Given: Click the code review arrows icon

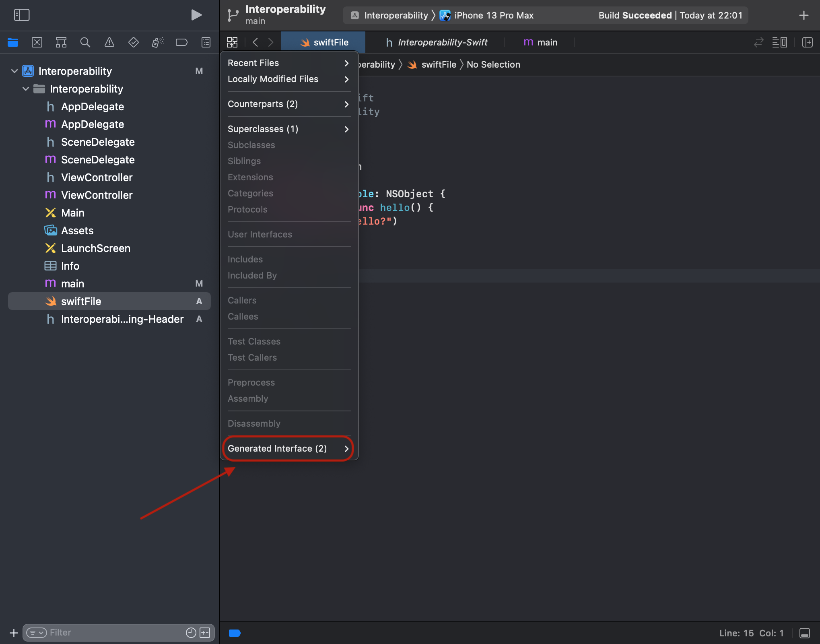Looking at the screenshot, I should coord(759,42).
